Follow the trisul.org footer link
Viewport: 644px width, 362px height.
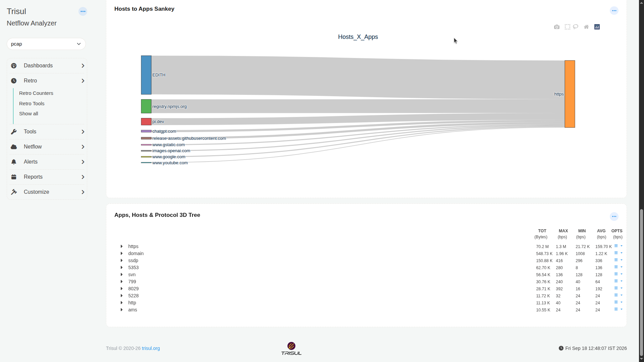pos(151,348)
